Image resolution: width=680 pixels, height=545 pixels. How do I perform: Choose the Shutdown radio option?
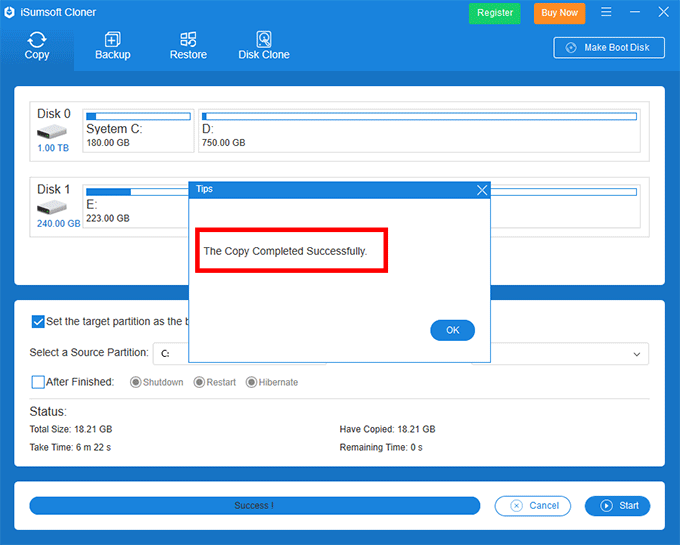pyautogui.click(x=136, y=382)
